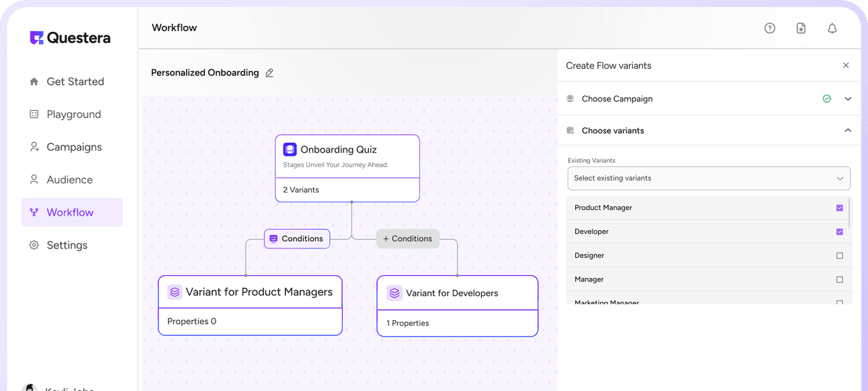Image resolution: width=868 pixels, height=391 pixels.
Task: Go to Campaigns in the sidebar
Action: pos(72,147)
